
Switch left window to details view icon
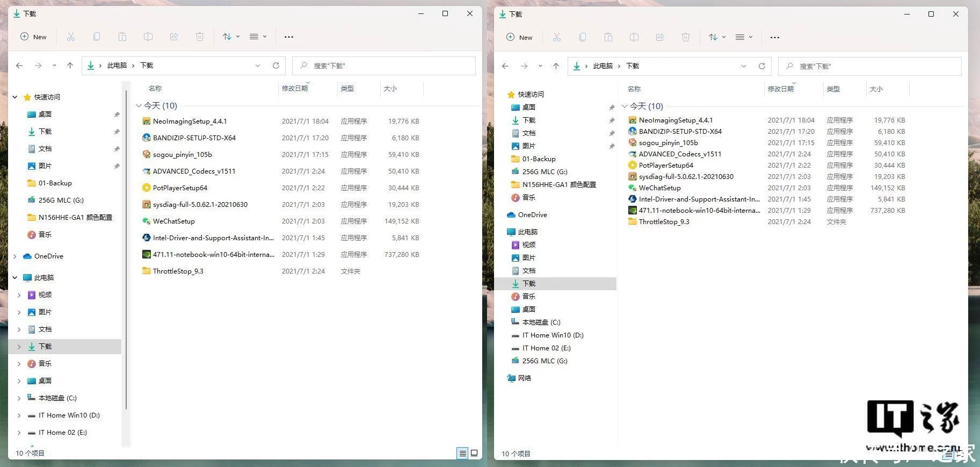[x=462, y=454]
